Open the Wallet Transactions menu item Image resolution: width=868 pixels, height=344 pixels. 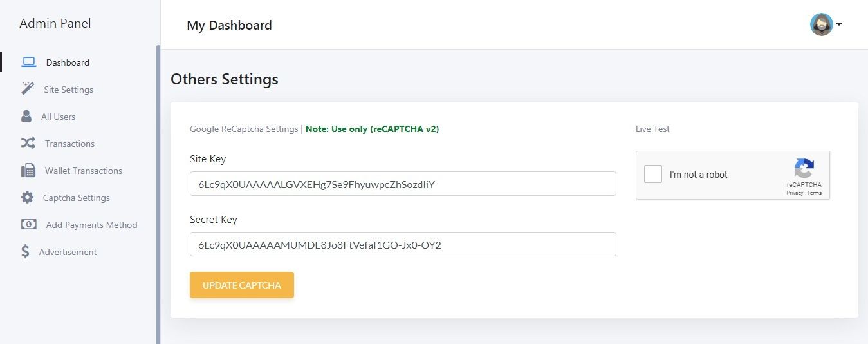coord(84,171)
